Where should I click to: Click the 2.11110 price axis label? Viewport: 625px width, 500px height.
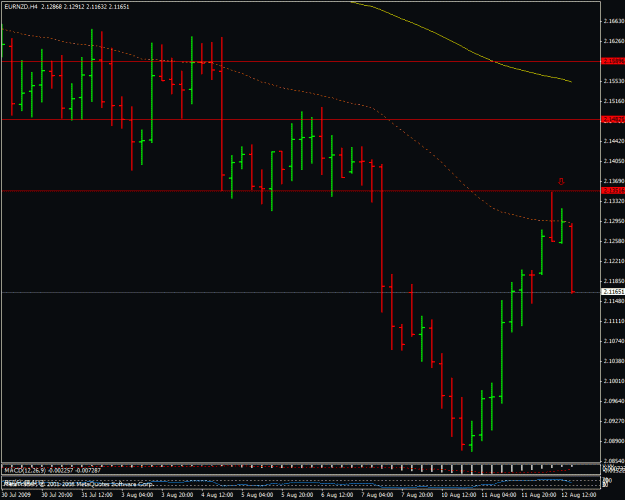[x=614, y=321]
